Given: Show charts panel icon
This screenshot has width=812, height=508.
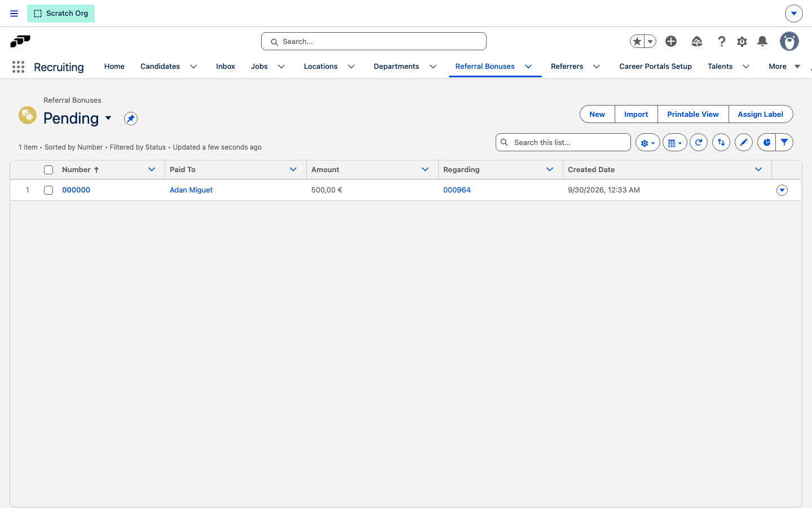Looking at the screenshot, I should [766, 143].
